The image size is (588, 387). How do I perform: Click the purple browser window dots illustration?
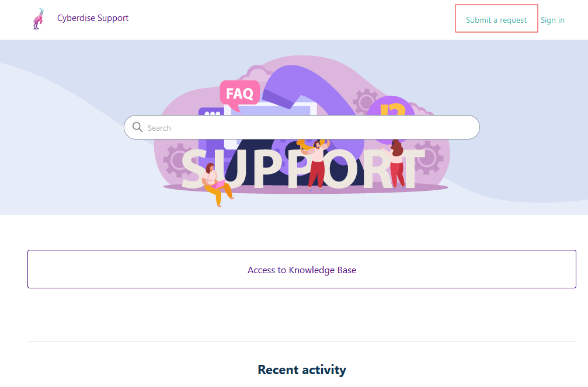(213, 112)
